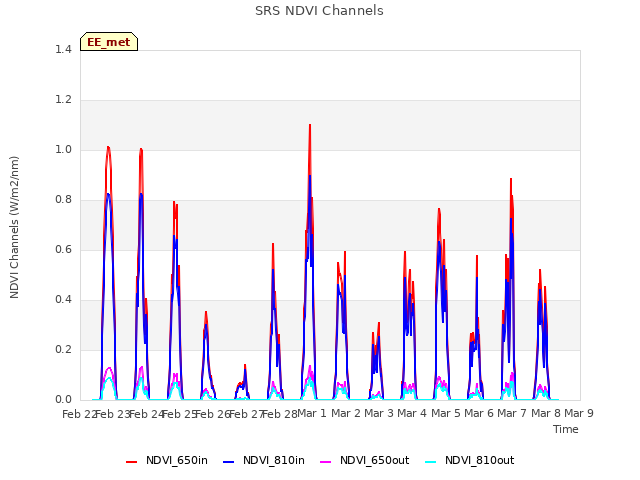Click the chart title SRS NDVI Channels

click(319, 11)
